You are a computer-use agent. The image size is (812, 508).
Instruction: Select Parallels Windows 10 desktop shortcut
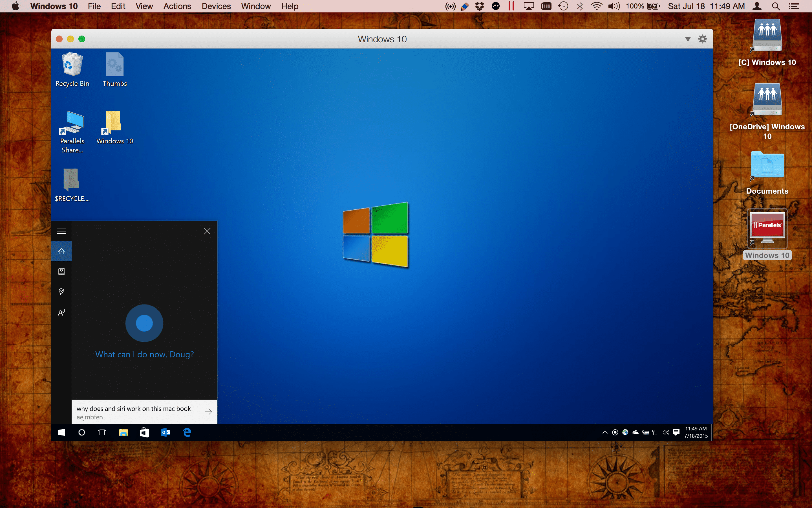767,235
